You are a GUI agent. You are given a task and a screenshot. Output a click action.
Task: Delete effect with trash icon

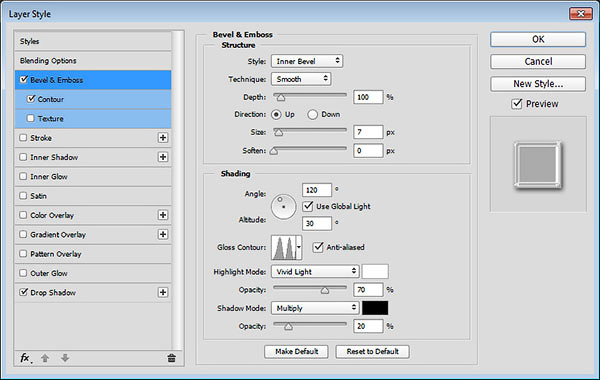(171, 358)
